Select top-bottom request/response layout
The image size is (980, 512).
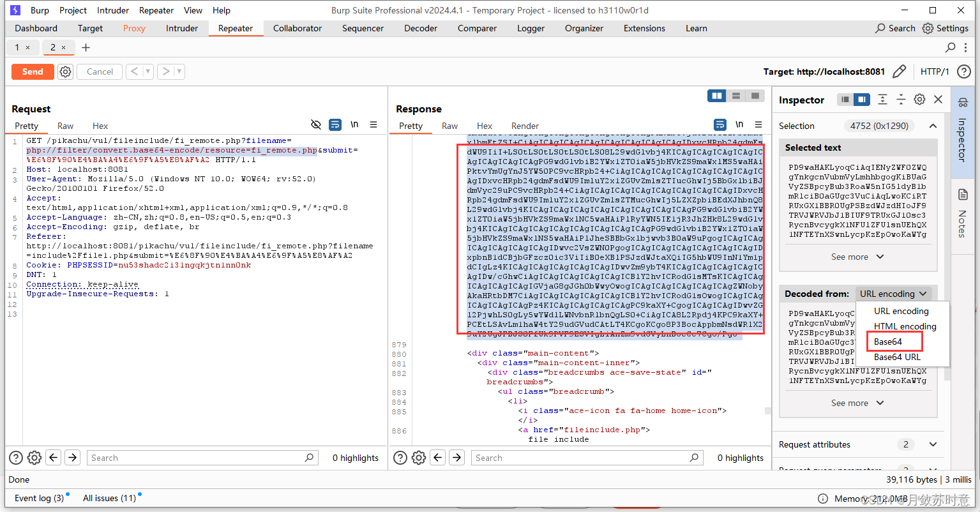[x=736, y=96]
